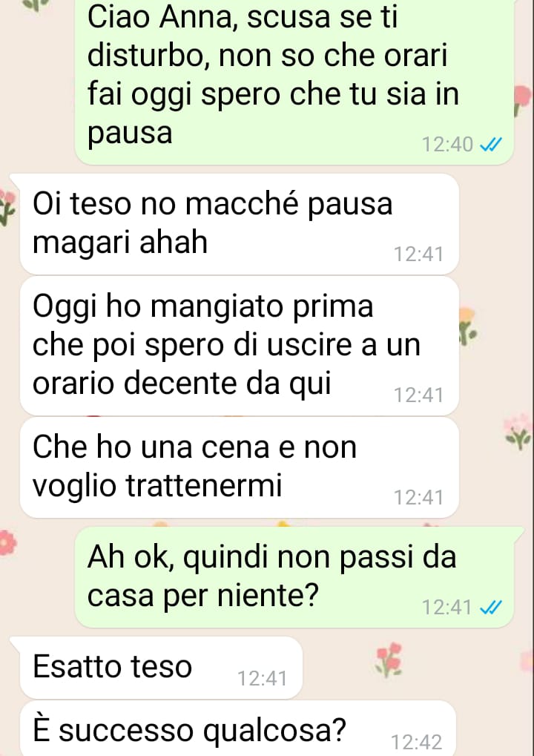Tap the timestamp of "Esatto teso" message

(263, 678)
